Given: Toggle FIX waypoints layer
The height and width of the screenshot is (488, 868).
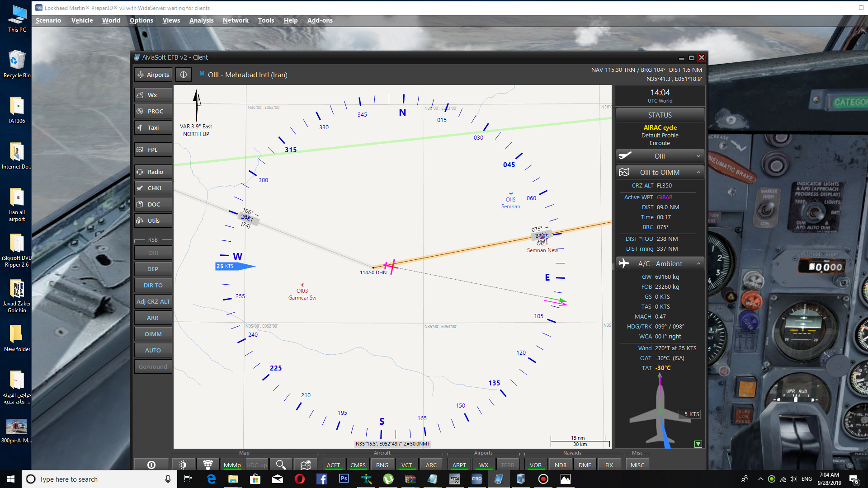Looking at the screenshot, I should pos(609,465).
